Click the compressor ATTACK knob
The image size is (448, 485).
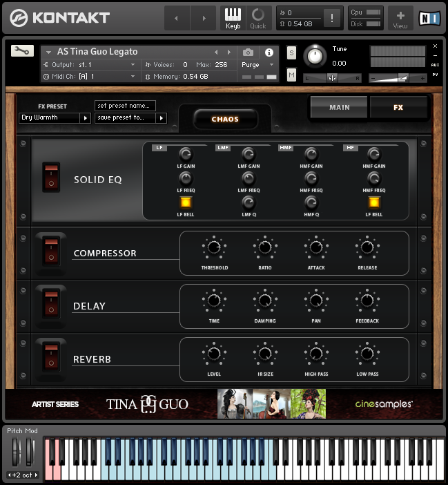(316, 247)
